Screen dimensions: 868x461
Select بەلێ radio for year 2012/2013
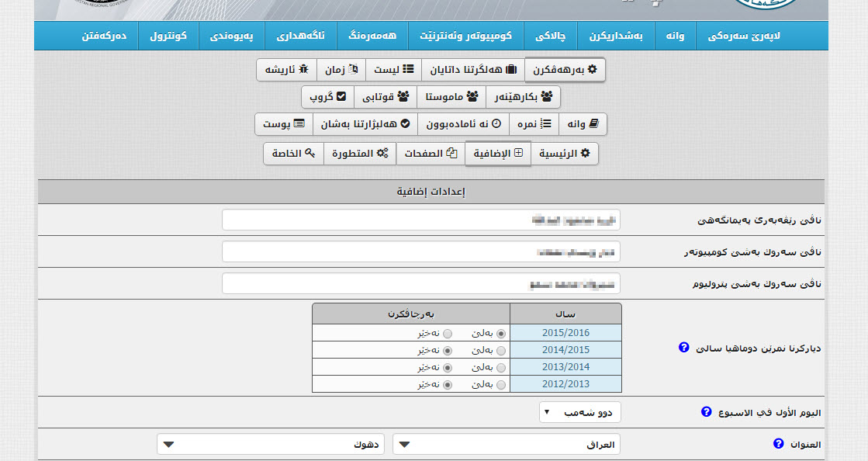(500, 385)
